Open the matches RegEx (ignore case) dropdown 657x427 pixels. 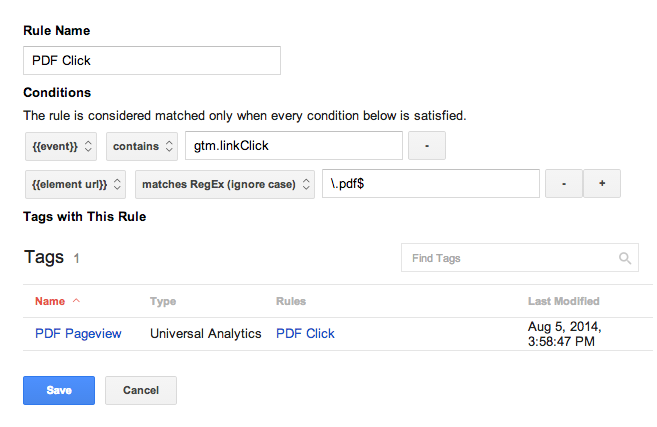coord(225,184)
